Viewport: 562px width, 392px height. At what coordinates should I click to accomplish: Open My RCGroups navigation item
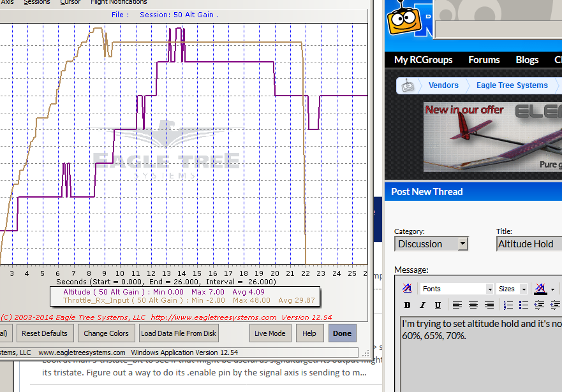[424, 60]
